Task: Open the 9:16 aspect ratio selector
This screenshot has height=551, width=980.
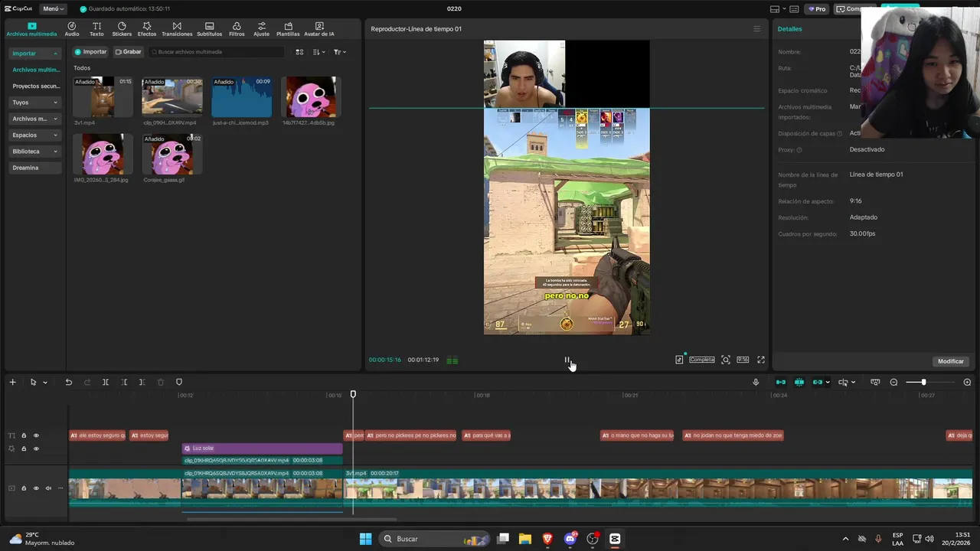Action: [x=743, y=360]
